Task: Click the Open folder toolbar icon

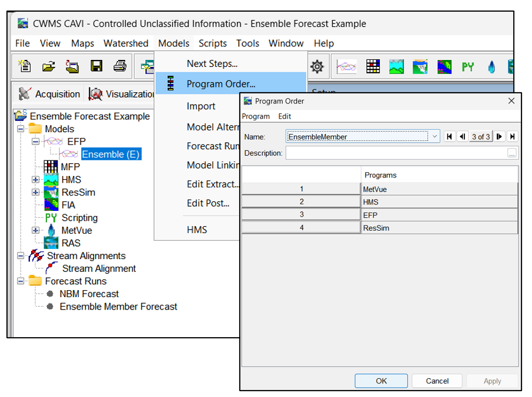Action: pyautogui.click(x=49, y=66)
